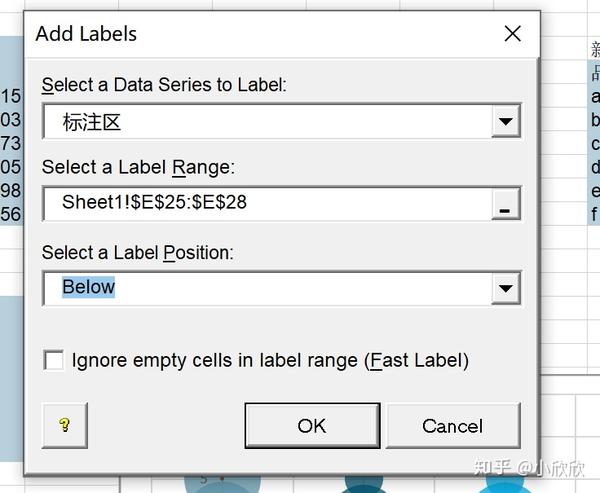Collapse dialog using the Label Range selector button
The height and width of the screenshot is (493, 600).
pos(505,204)
